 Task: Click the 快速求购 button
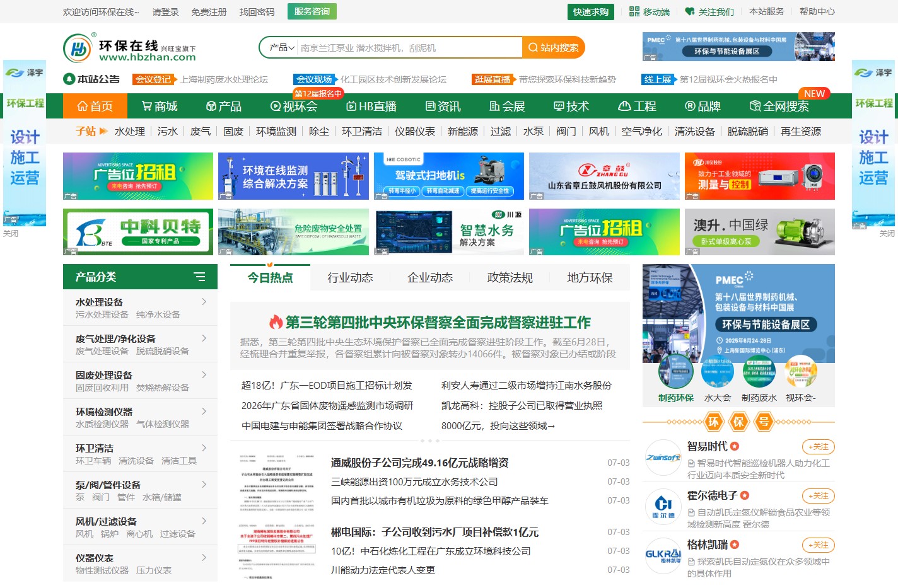591,11
